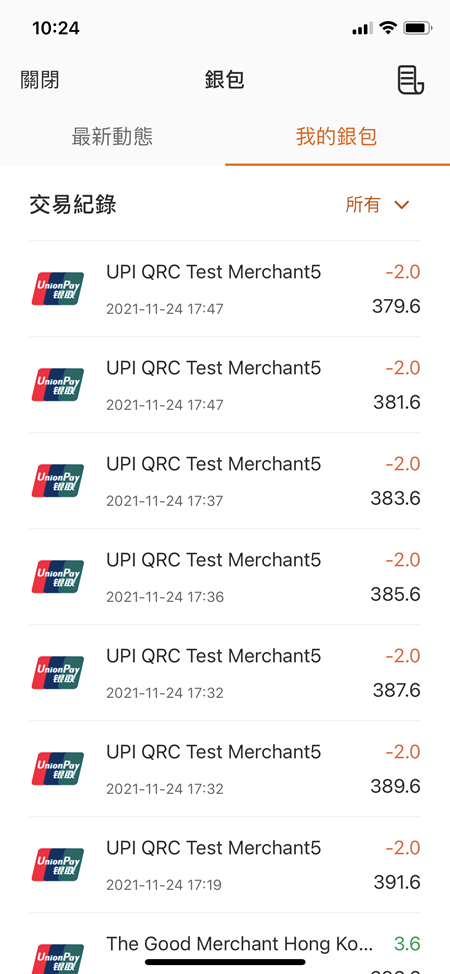The height and width of the screenshot is (974, 450).
Task: Open transaction dated 2021-11-24 17:36
Action: point(225,576)
